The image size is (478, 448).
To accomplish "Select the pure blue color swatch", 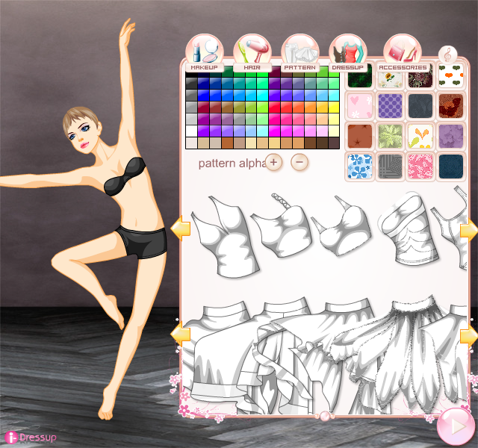I will click(x=203, y=96).
